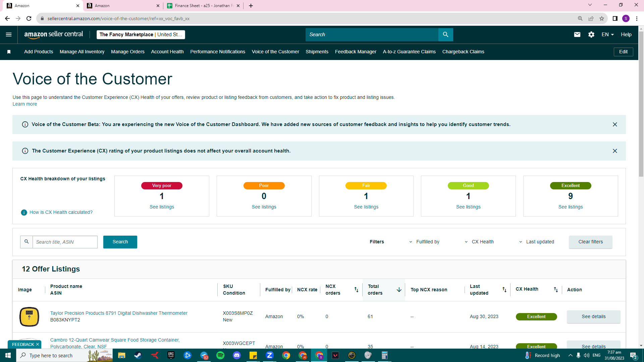This screenshot has height=362, width=644.
Task: Click the teal Search button for listings
Action: click(120, 242)
